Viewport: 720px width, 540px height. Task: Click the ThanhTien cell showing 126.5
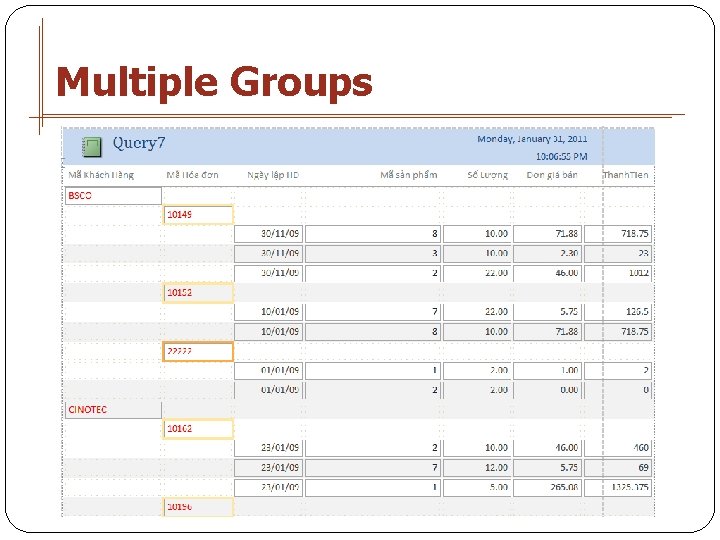(618, 312)
